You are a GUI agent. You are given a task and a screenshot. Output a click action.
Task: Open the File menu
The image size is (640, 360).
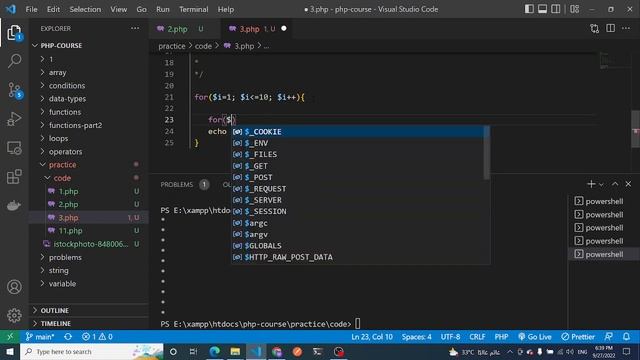coord(31,9)
